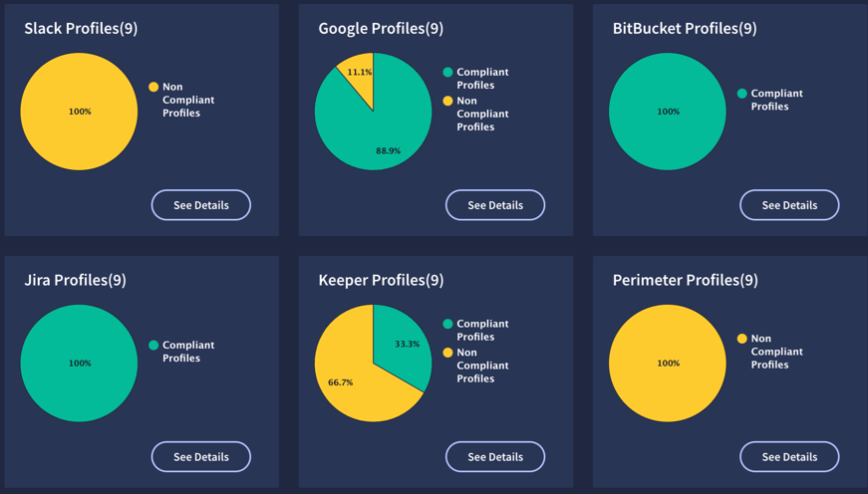Open See Details for Slack Profiles
The width and height of the screenshot is (868, 494).
tap(200, 205)
